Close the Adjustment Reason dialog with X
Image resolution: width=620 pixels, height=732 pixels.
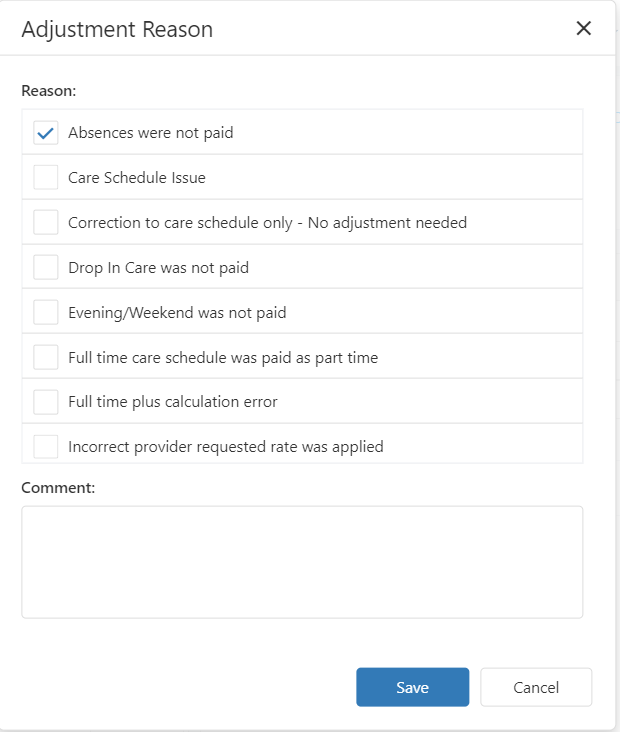pos(584,28)
